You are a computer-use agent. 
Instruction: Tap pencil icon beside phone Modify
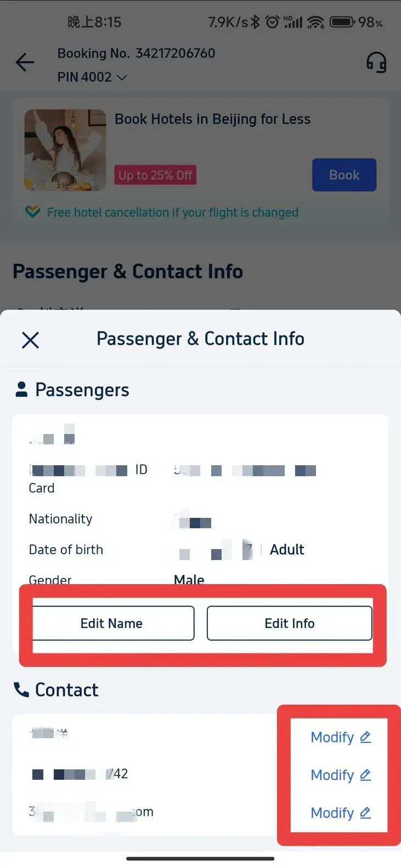365,775
